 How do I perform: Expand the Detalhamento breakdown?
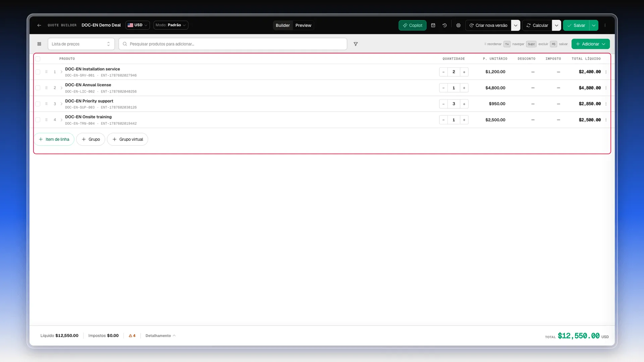click(x=160, y=336)
